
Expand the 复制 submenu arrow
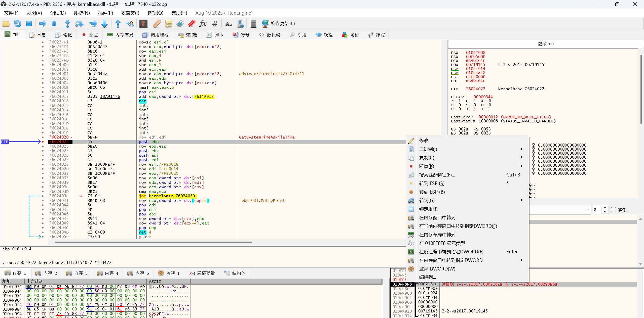(x=521, y=158)
